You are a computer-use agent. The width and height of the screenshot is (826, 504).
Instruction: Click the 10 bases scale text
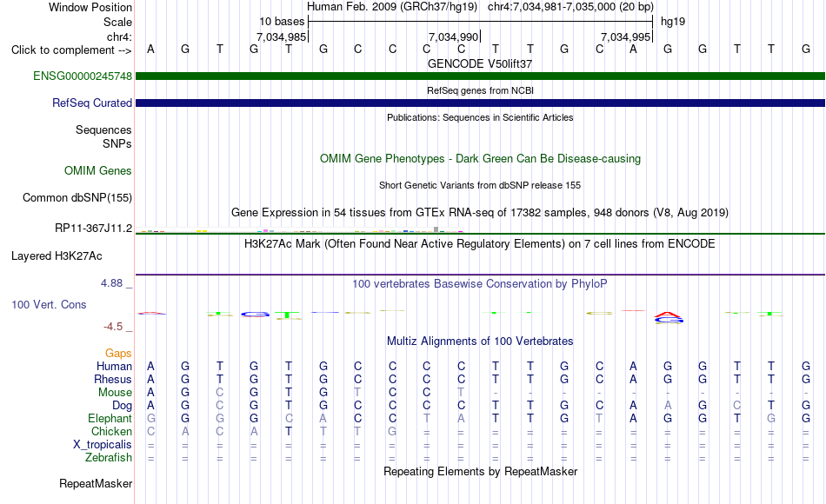[282, 22]
